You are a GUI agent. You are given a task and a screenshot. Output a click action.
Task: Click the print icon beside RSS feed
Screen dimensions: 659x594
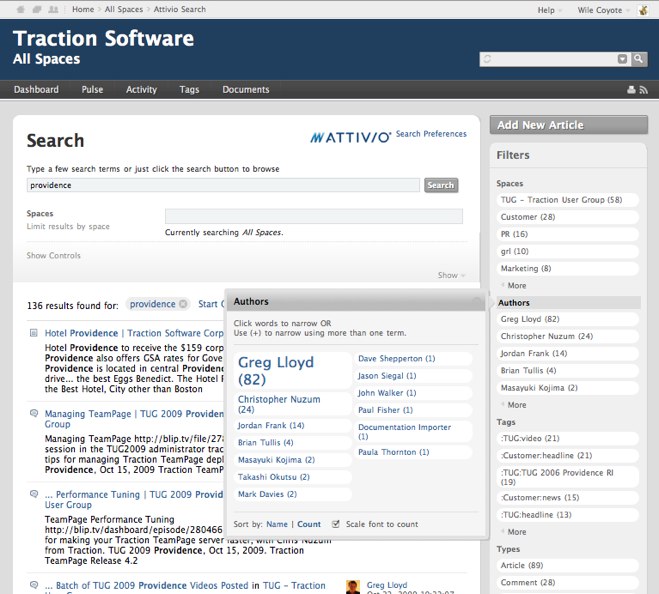point(631,90)
